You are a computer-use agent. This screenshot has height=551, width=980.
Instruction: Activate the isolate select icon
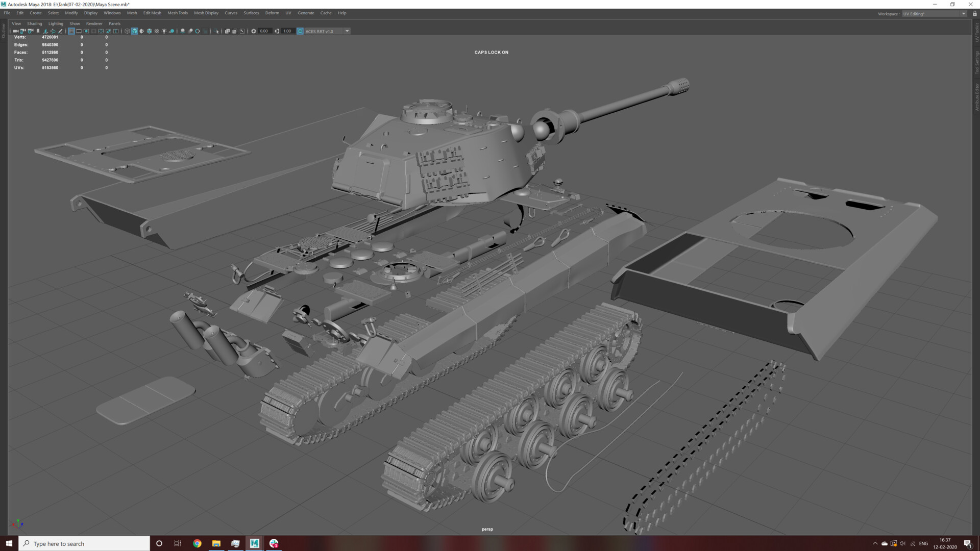(x=217, y=31)
